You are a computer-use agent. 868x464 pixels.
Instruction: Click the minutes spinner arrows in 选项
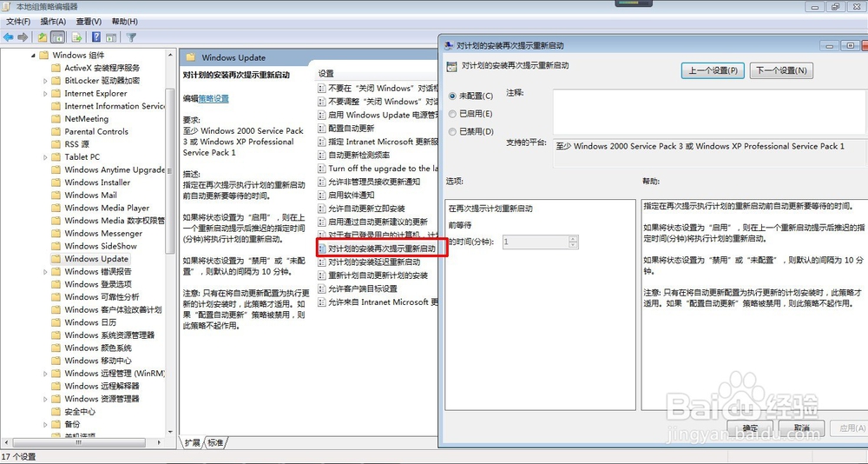[x=573, y=242]
